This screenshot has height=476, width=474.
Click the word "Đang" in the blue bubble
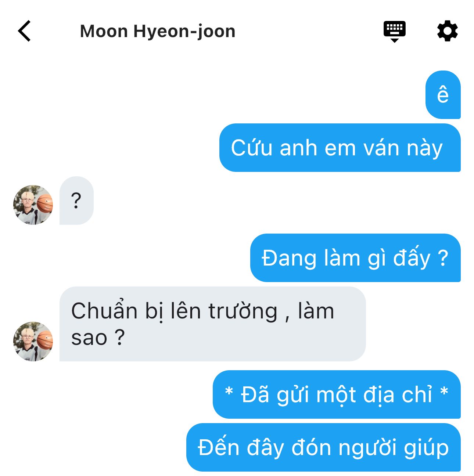pos(289,259)
